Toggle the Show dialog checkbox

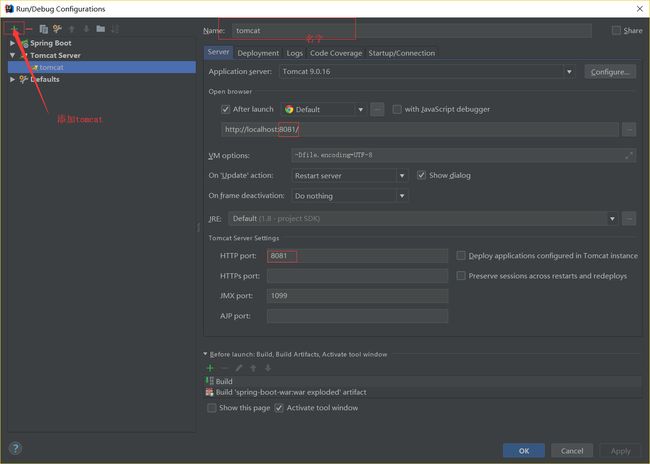[x=421, y=175]
